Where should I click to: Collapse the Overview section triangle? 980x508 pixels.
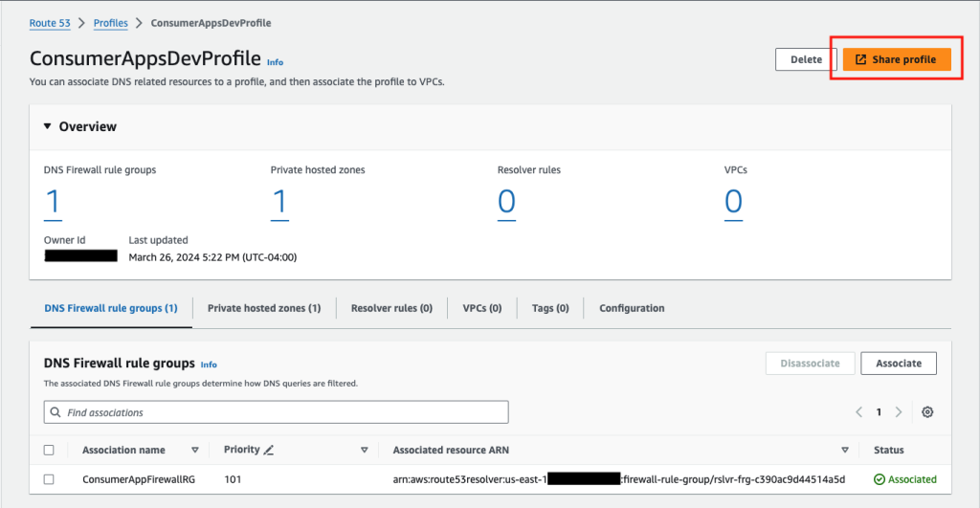tap(48, 126)
